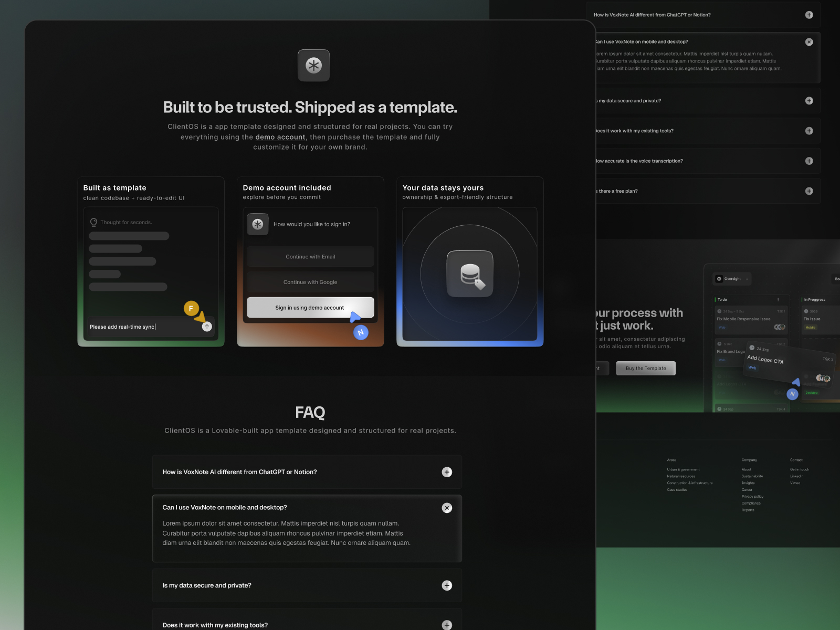Open the Career footer link
This screenshot has width=840, height=630.
[x=747, y=490]
